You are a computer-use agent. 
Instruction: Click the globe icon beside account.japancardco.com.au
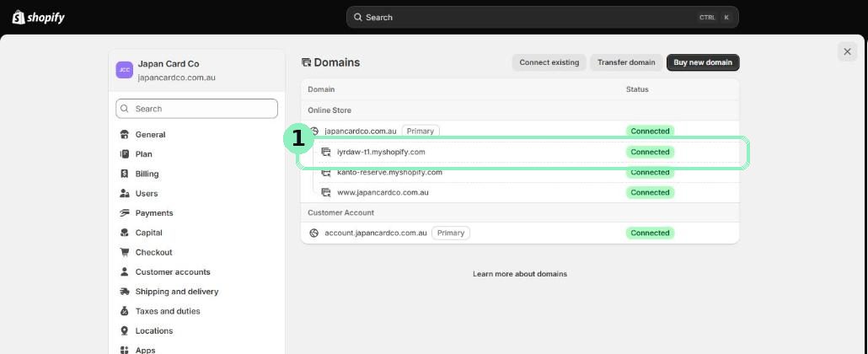pos(313,233)
